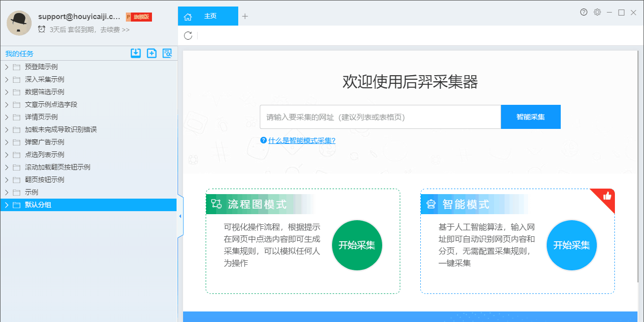The height and width of the screenshot is (322, 644).
Task: Click the page refresh icon
Action: tap(188, 35)
